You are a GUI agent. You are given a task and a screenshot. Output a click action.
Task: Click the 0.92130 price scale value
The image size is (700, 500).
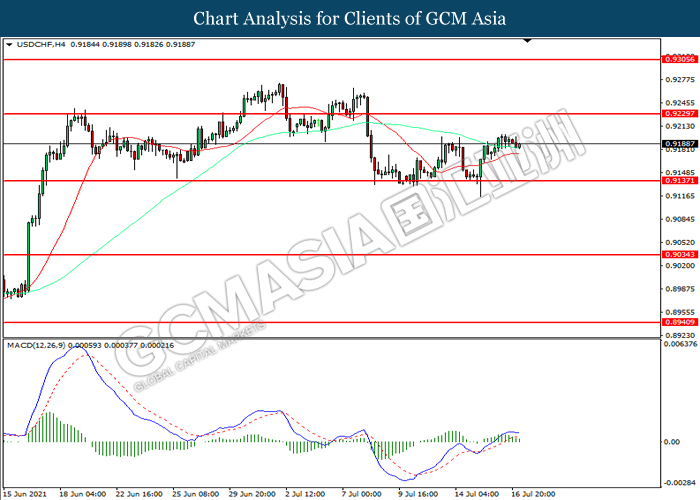coord(680,126)
